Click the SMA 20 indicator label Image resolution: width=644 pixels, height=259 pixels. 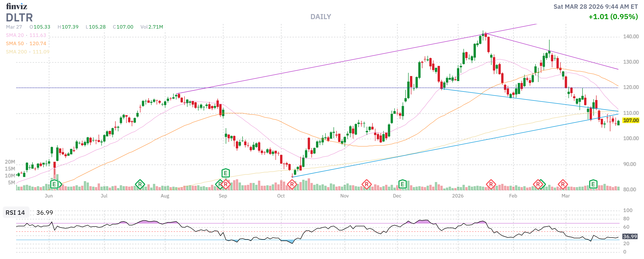pos(15,35)
